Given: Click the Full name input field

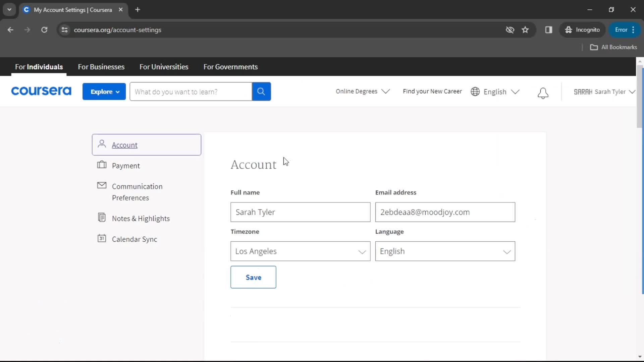Looking at the screenshot, I should pos(300,212).
